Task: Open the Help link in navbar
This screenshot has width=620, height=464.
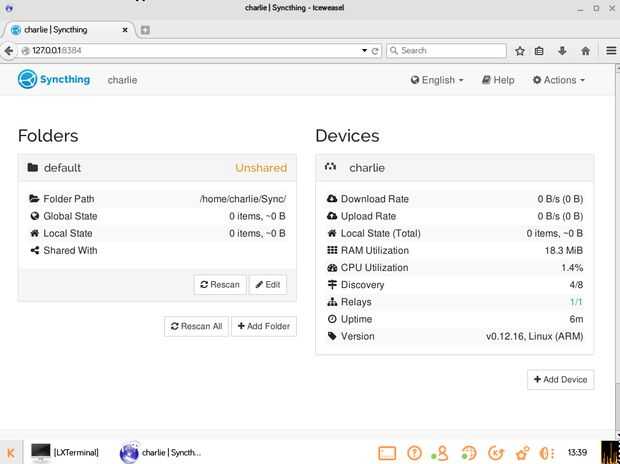Action: click(498, 80)
